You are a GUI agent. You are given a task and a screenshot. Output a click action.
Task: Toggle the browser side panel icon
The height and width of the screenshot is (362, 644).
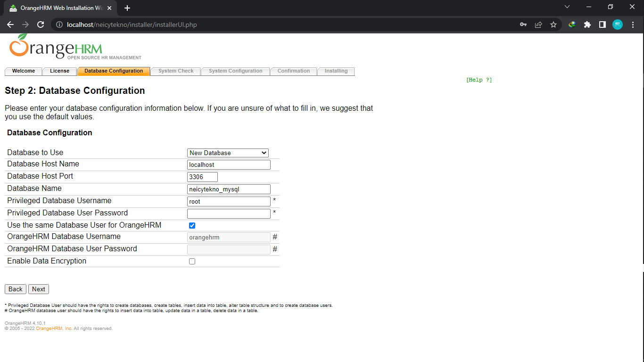[x=603, y=25]
